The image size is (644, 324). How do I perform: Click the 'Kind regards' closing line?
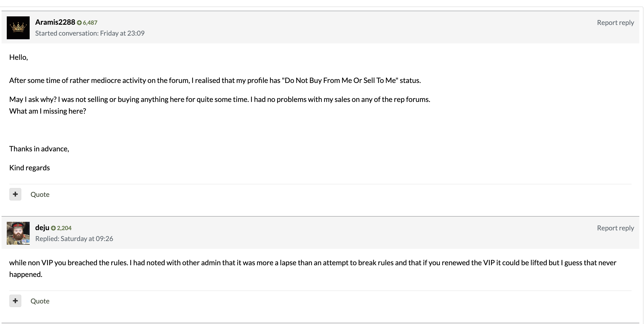pyautogui.click(x=30, y=168)
